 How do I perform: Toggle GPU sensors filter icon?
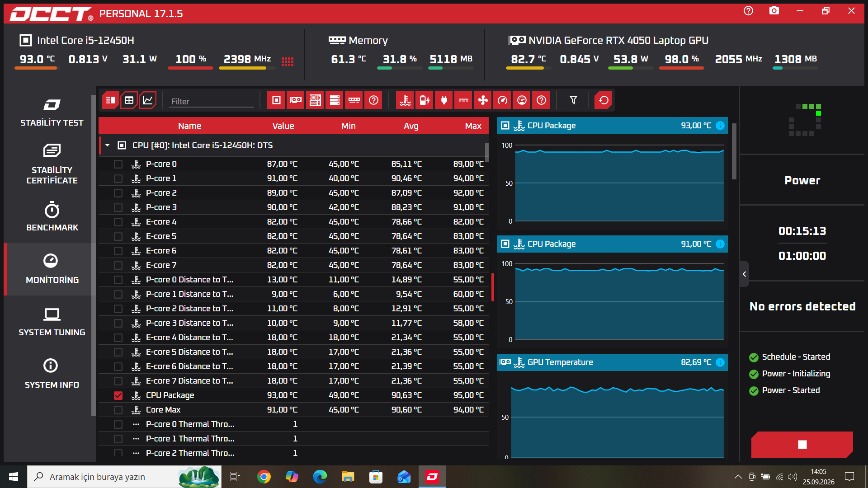tap(296, 100)
